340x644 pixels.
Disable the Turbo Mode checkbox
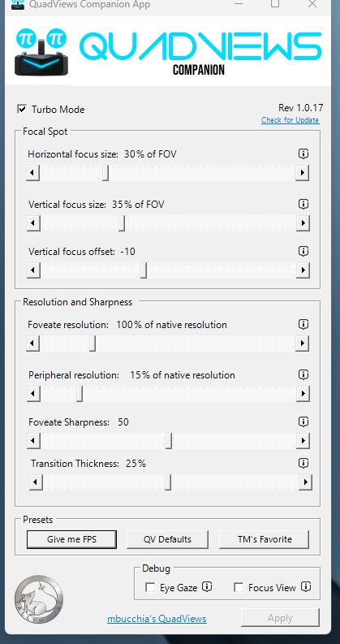click(x=22, y=110)
